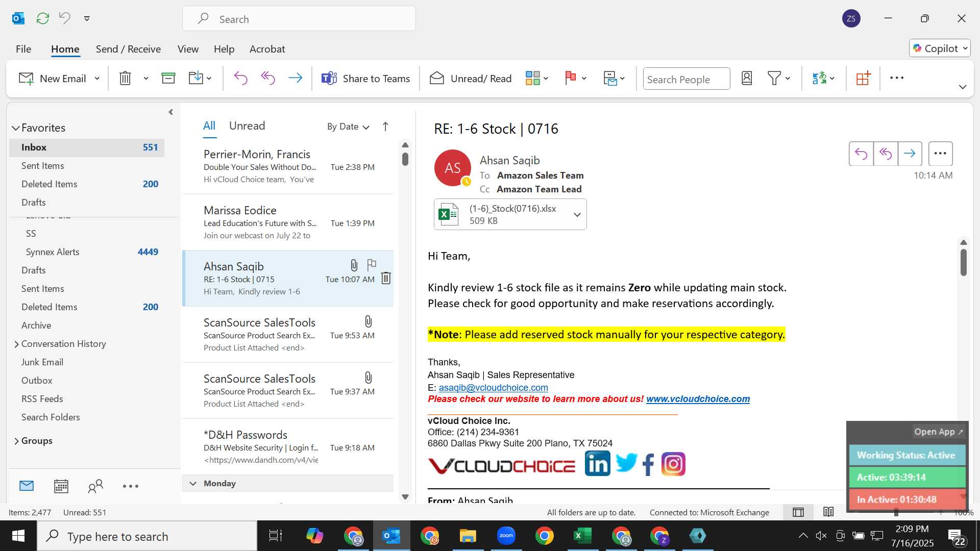
Task: Click the Reply All icon in ribbon
Action: (268, 78)
